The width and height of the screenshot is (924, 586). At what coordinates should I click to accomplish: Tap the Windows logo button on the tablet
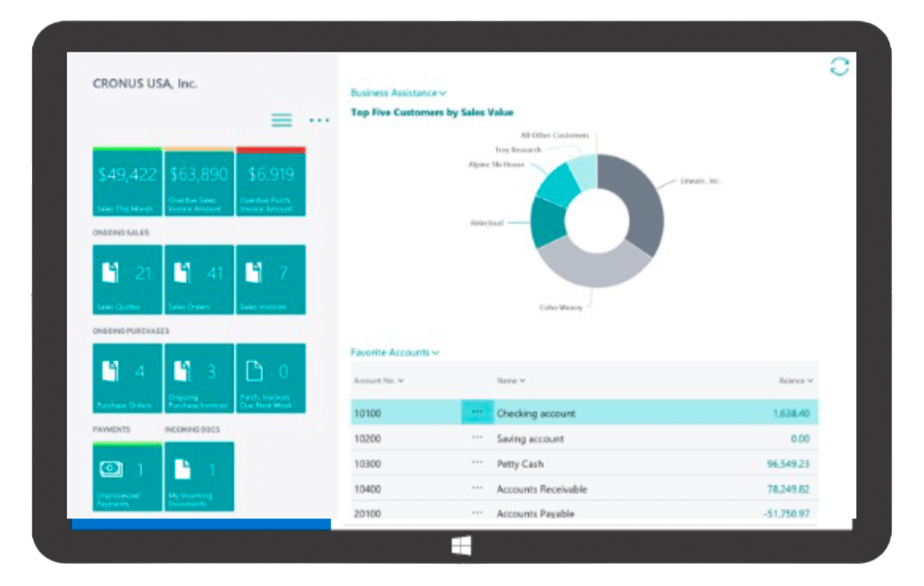tap(461, 546)
